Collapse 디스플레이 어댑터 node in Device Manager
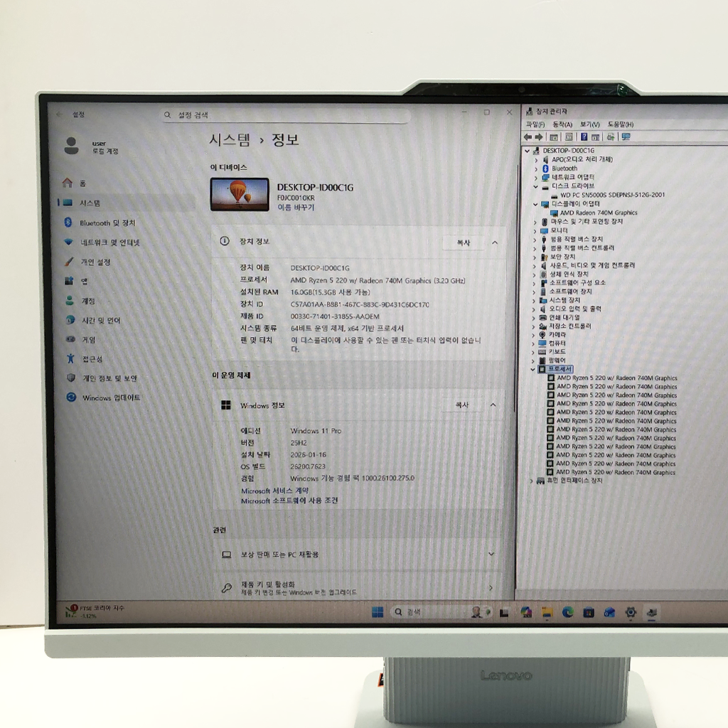 click(535, 204)
